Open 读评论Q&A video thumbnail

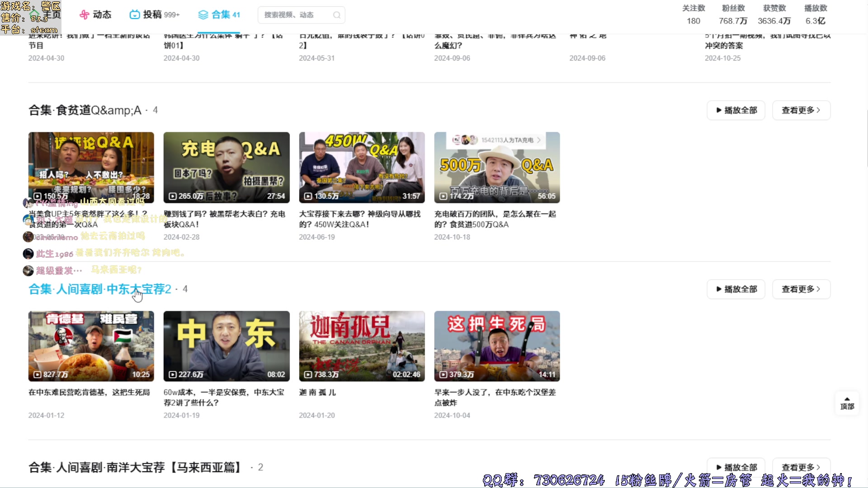tap(91, 167)
